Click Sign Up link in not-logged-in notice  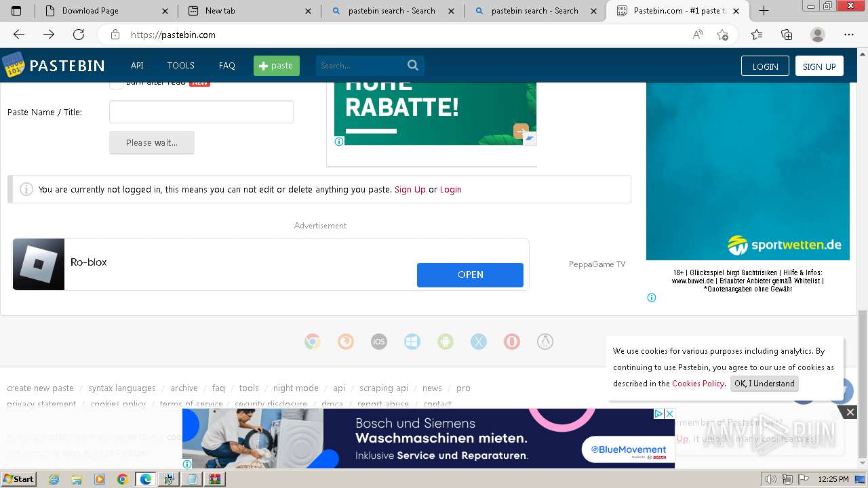coord(410,190)
